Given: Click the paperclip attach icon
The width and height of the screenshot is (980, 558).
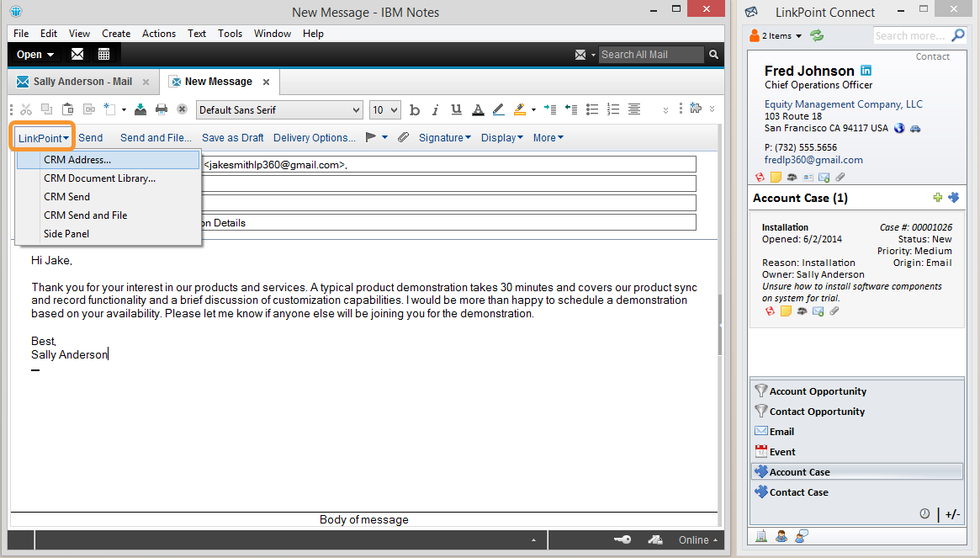Looking at the screenshot, I should pyautogui.click(x=404, y=137).
